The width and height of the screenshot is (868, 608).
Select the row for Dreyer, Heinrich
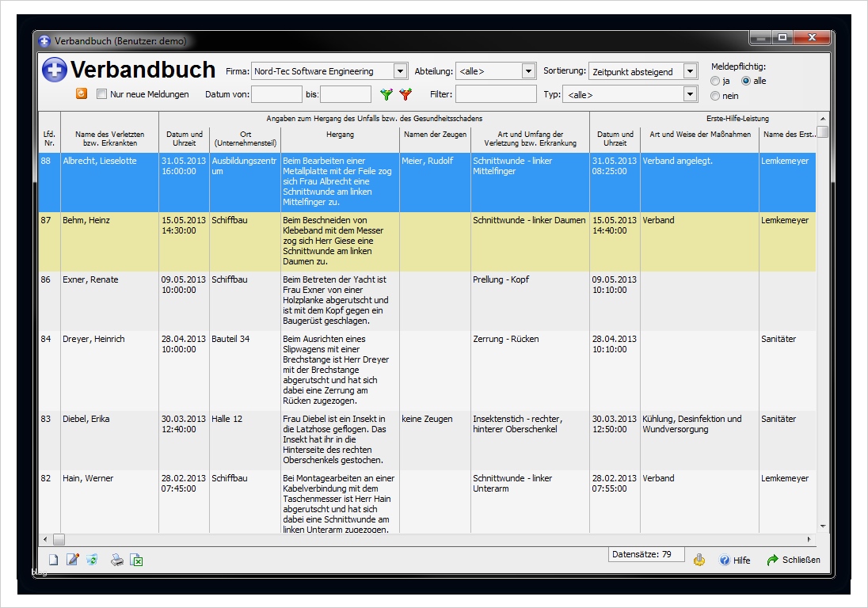tap(426, 370)
